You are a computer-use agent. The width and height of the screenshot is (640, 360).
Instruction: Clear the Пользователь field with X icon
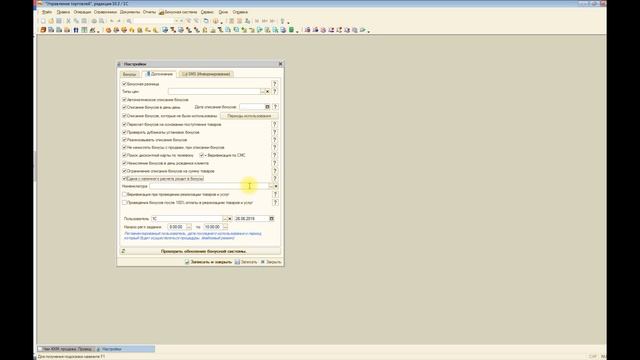(230, 219)
